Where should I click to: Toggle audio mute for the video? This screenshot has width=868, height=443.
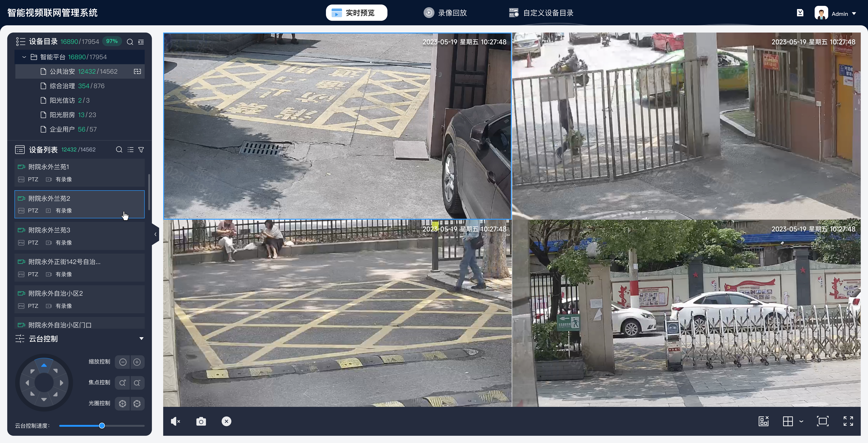pyautogui.click(x=176, y=421)
